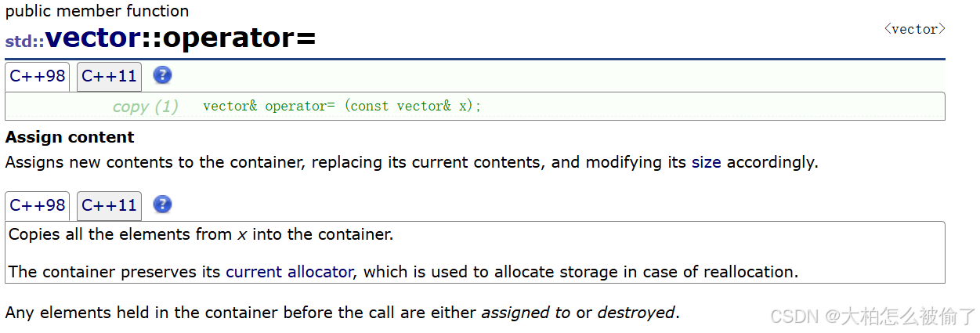
Task: Click the copy prototype code line
Action: pos(342,107)
